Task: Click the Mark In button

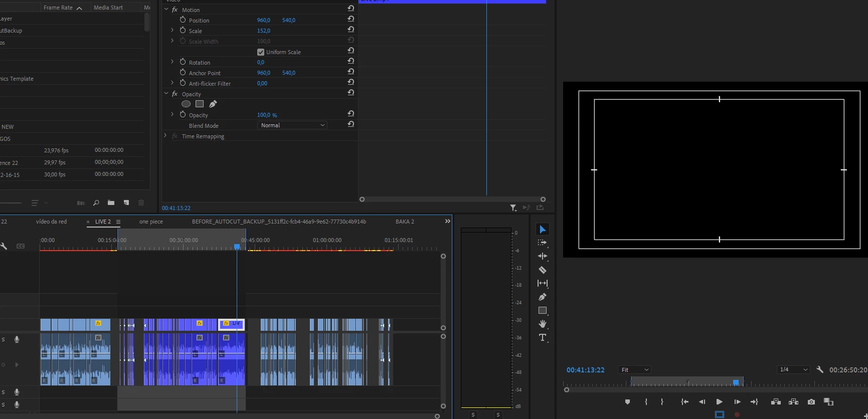Action: click(x=646, y=402)
